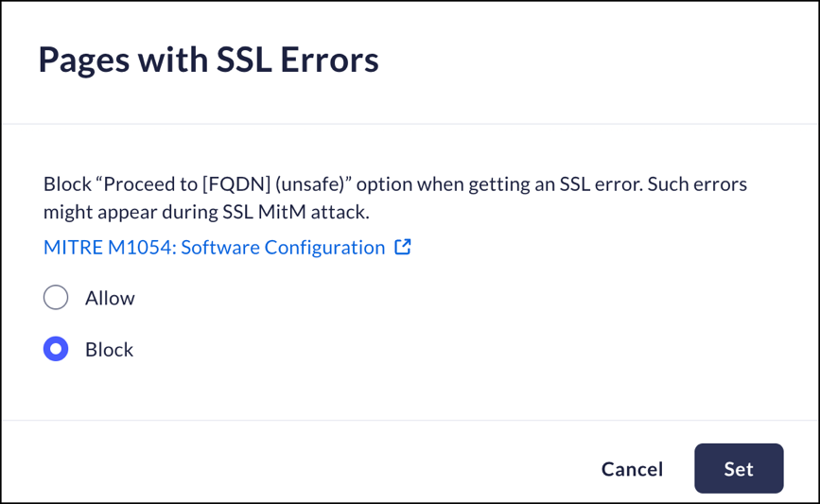Dismiss the dialog using the Cancel text button

[632, 469]
